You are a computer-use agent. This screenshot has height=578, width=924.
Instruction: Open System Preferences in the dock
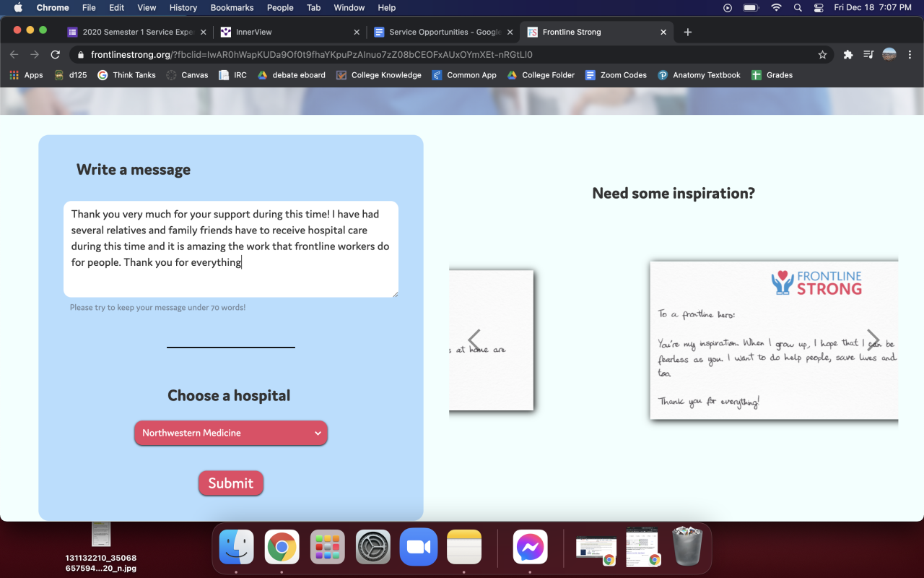coord(373,547)
